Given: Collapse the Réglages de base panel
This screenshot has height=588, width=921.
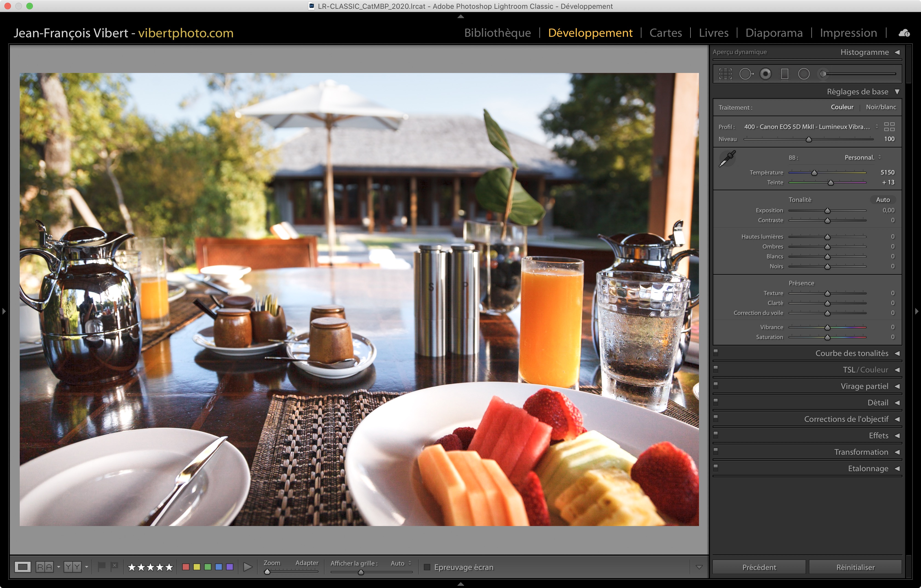Looking at the screenshot, I should click(x=897, y=92).
